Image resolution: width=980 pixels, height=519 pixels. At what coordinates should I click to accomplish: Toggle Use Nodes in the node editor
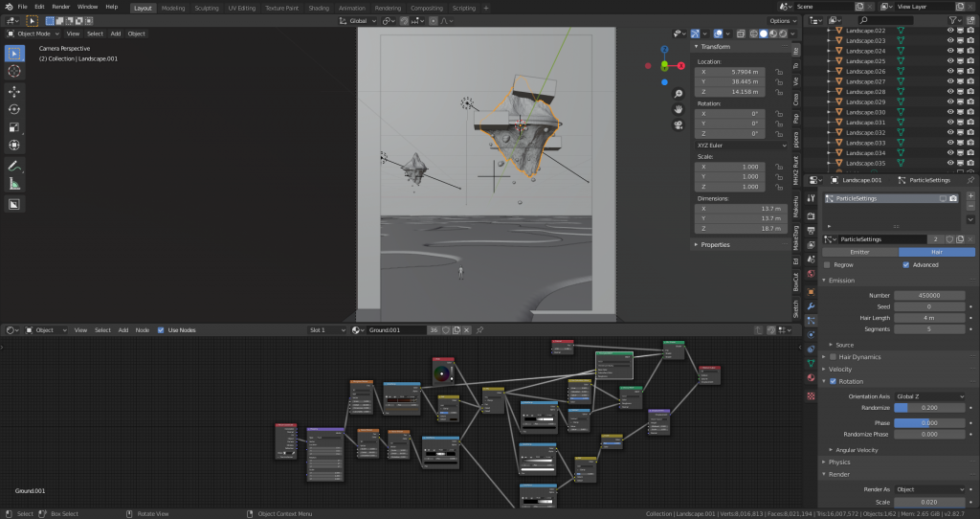coord(161,330)
